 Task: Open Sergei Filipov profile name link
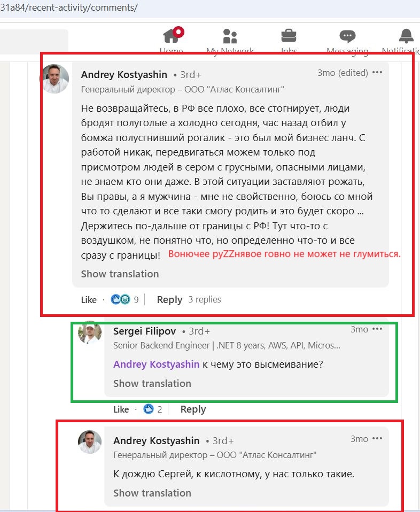pyautogui.click(x=144, y=331)
